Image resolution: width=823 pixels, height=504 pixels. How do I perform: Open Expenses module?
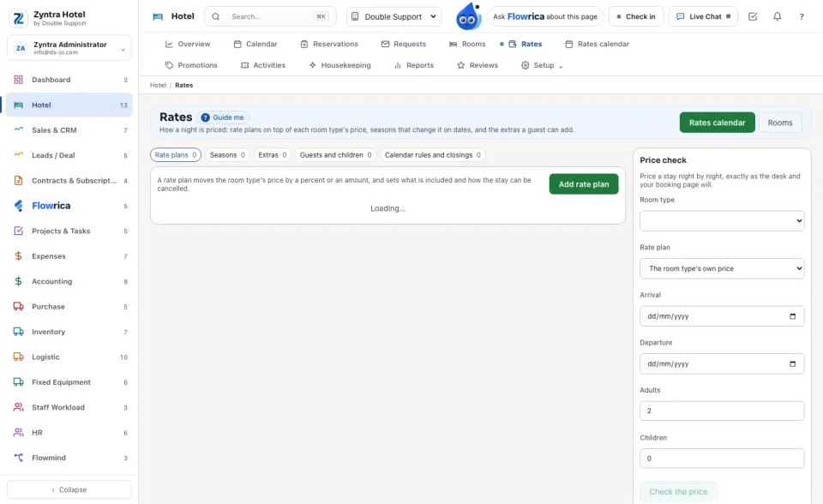click(69, 256)
